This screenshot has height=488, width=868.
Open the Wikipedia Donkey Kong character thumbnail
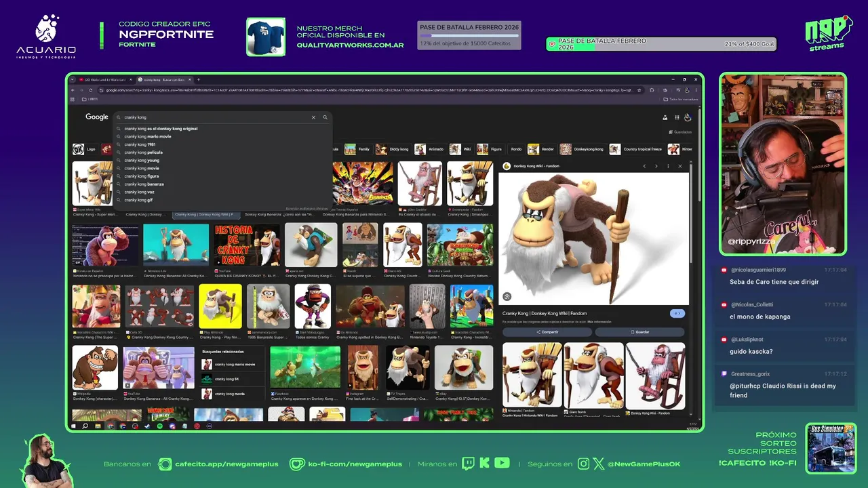[x=95, y=367]
